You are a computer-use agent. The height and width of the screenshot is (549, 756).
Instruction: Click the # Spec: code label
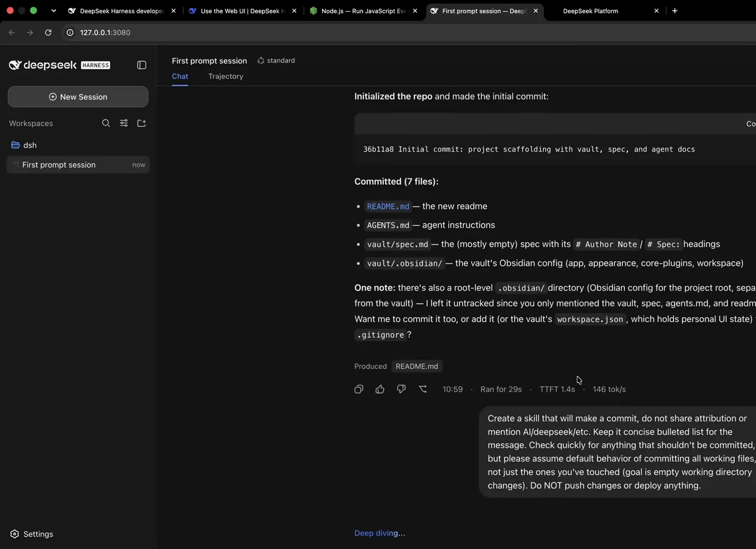[x=663, y=244]
